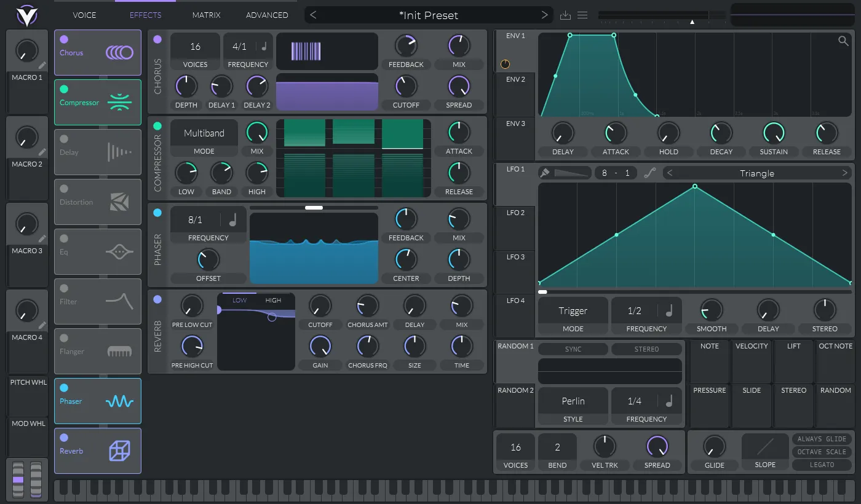The image size is (861, 504).
Task: Disable the Compressor power button
Action: click(x=157, y=126)
